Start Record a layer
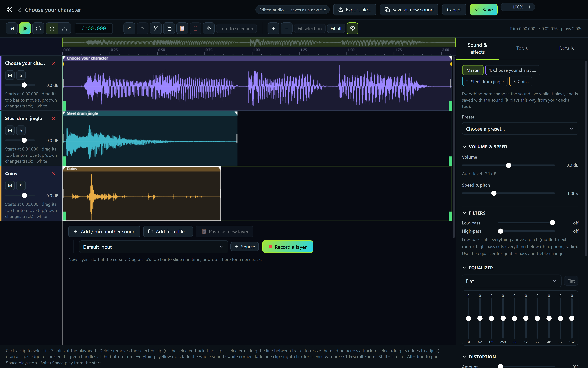 pyautogui.click(x=288, y=247)
